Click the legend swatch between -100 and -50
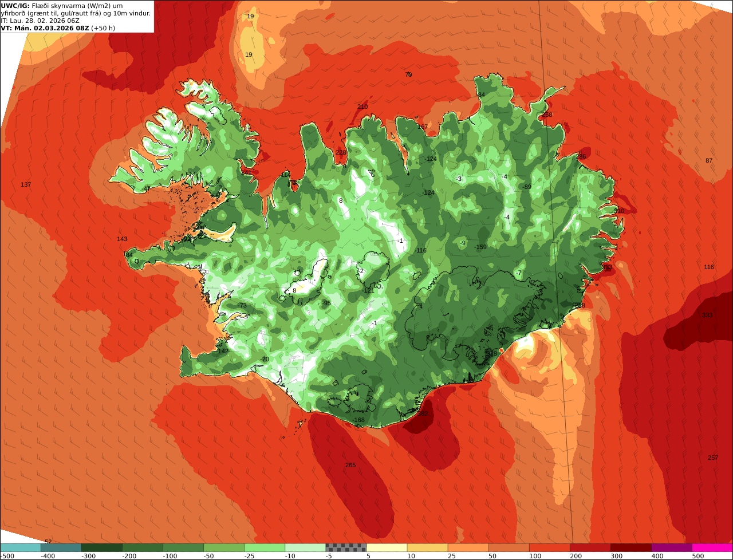Image resolution: width=733 pixels, height=560 pixels. pyautogui.click(x=183, y=547)
